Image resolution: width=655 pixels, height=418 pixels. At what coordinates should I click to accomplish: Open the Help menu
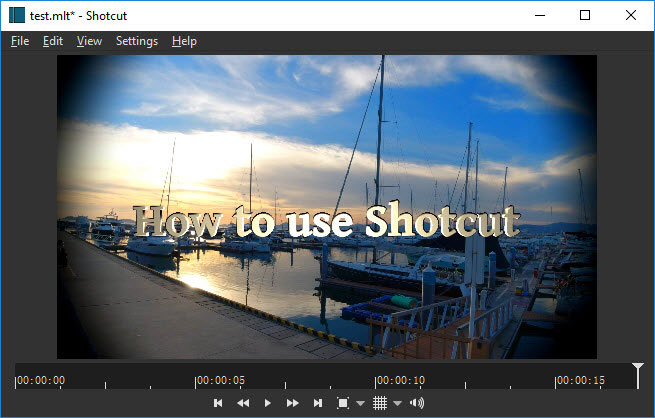point(184,41)
